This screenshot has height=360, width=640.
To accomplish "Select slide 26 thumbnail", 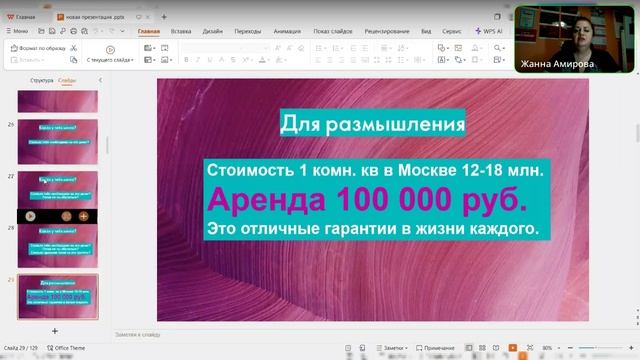I will [58, 142].
